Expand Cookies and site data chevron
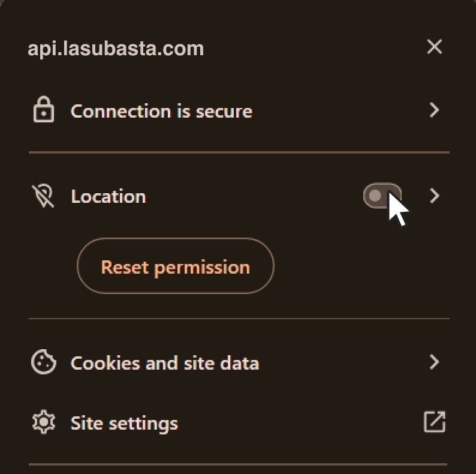 435,362
